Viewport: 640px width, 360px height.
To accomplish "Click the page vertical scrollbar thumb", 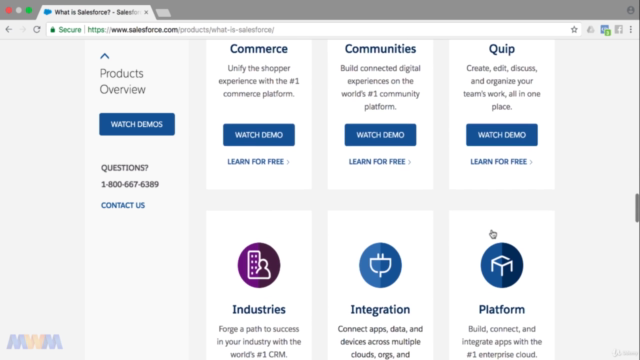I will coord(637,208).
